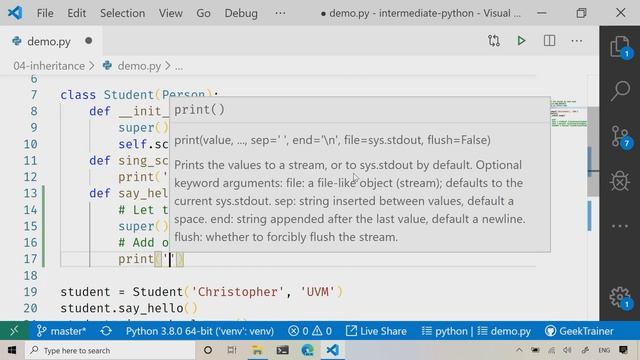
Task: Open the Debug view with bug icon
Action: [x=620, y=181]
